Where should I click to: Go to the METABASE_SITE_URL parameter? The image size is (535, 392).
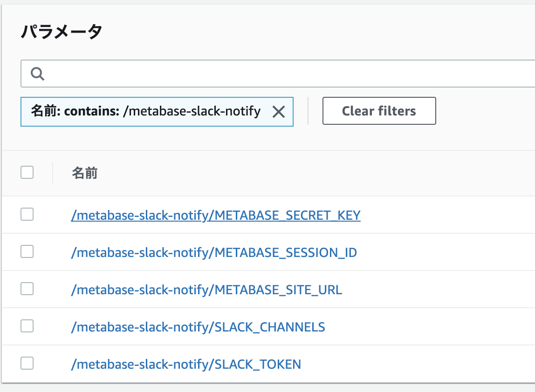click(x=206, y=290)
